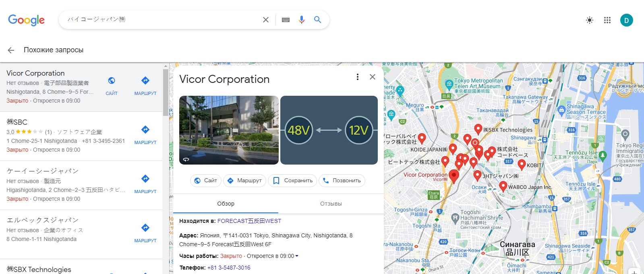Click the Togoshi Hachiman Shrine marker

[x=455, y=218]
